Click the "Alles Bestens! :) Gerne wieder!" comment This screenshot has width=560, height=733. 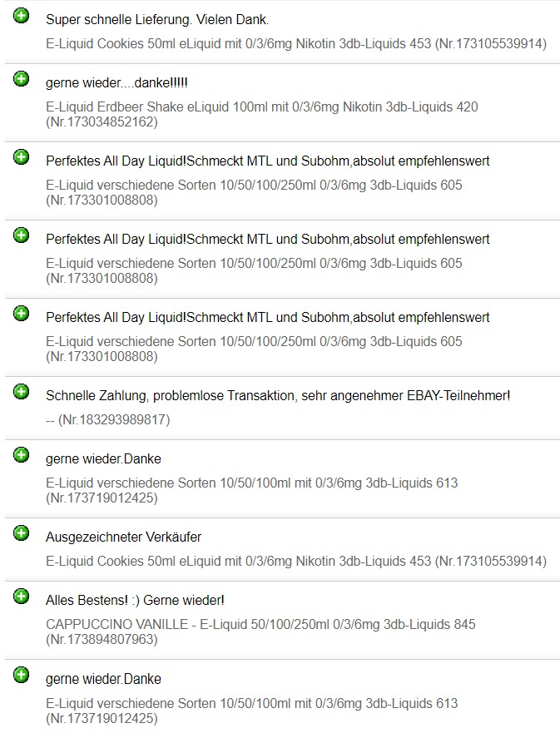[x=135, y=600]
